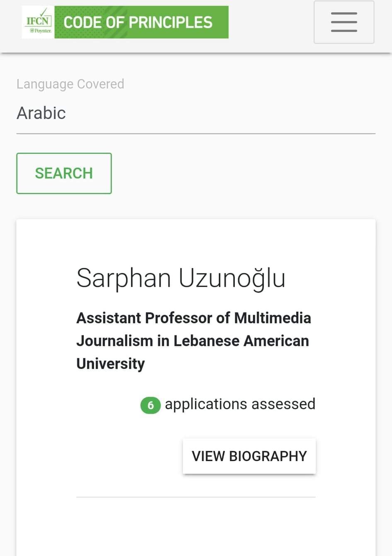Open the hamburger navigation menu
Screen dimensions: 392x556
(344, 22)
